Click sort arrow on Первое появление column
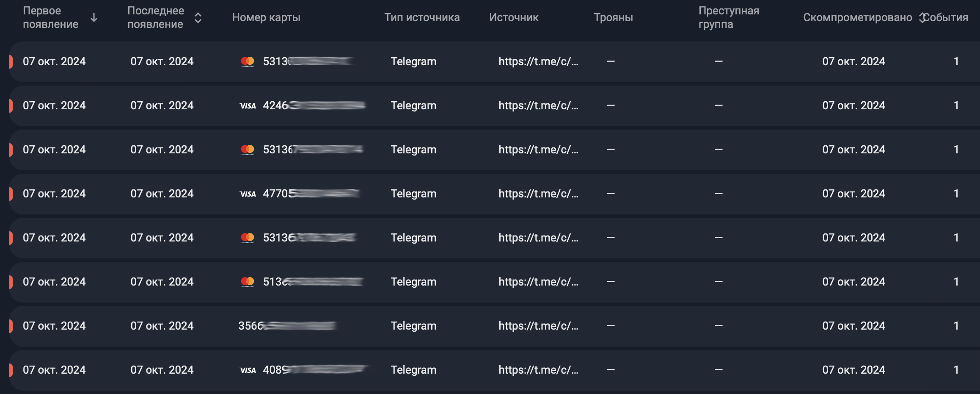Image resolution: width=980 pixels, height=394 pixels. coord(94,18)
